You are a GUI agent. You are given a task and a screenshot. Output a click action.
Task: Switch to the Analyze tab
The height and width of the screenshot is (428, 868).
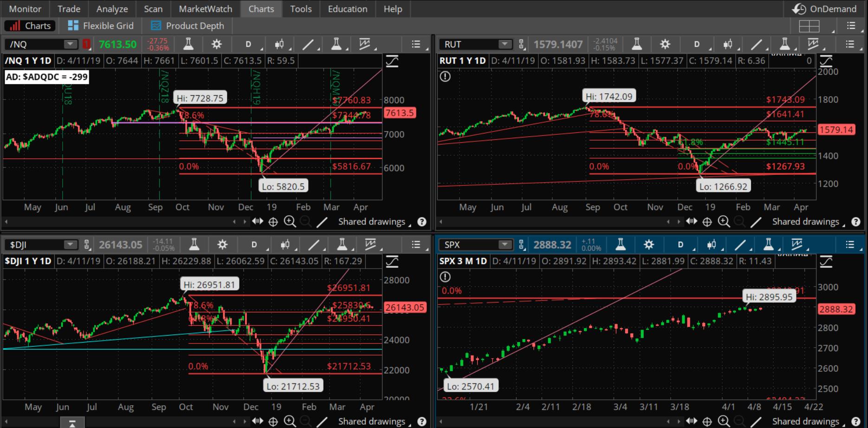tap(112, 9)
